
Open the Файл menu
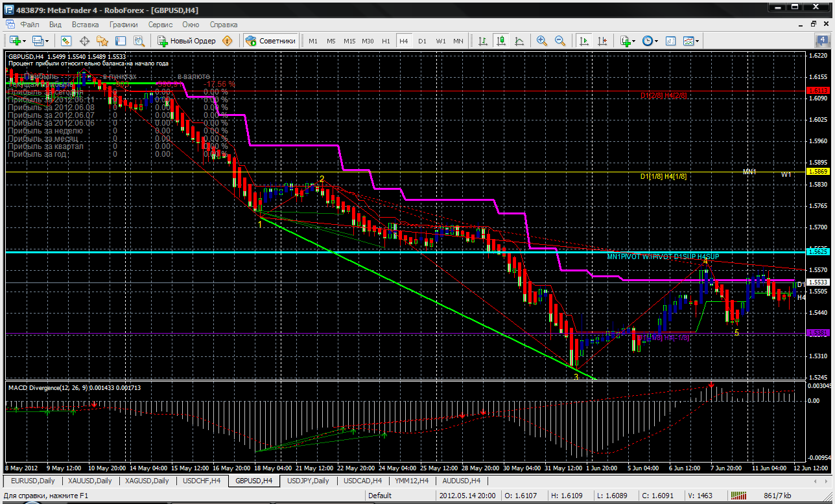pyautogui.click(x=30, y=25)
